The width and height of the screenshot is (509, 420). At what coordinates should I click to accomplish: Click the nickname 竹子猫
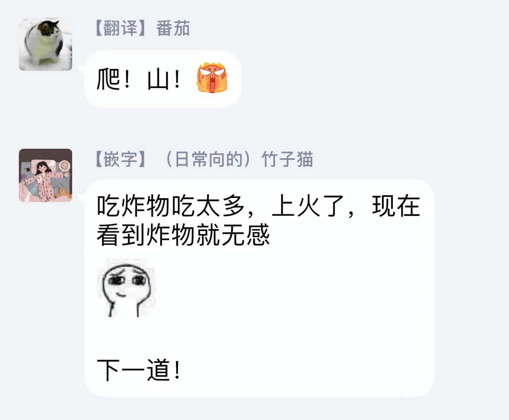(x=287, y=159)
